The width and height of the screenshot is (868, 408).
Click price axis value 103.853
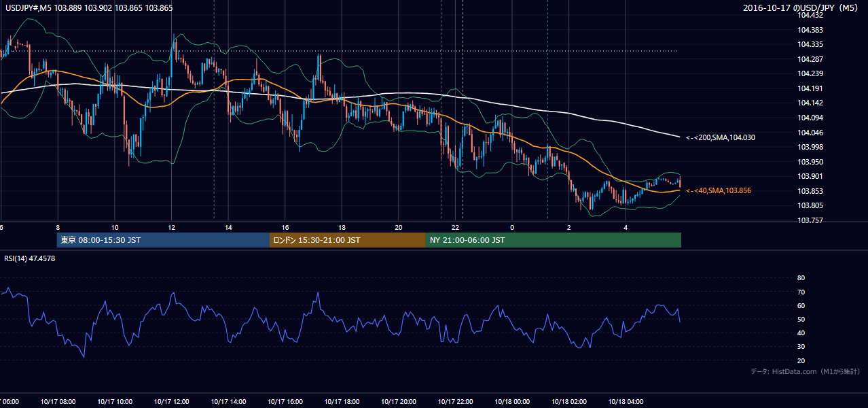[x=810, y=191]
